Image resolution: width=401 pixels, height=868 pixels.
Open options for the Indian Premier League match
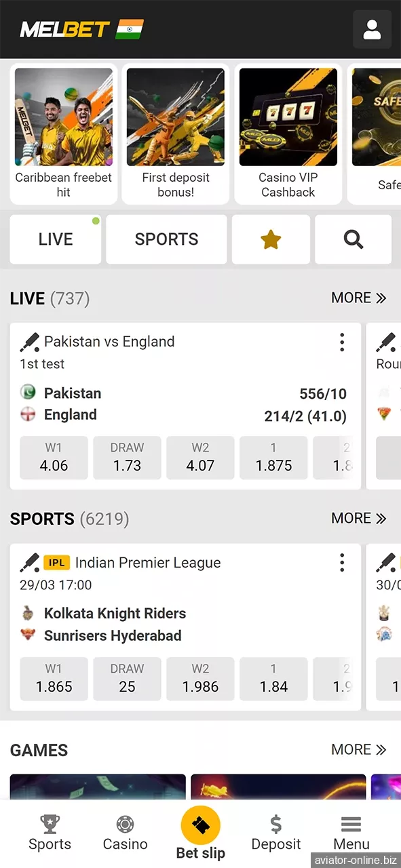coord(342,563)
